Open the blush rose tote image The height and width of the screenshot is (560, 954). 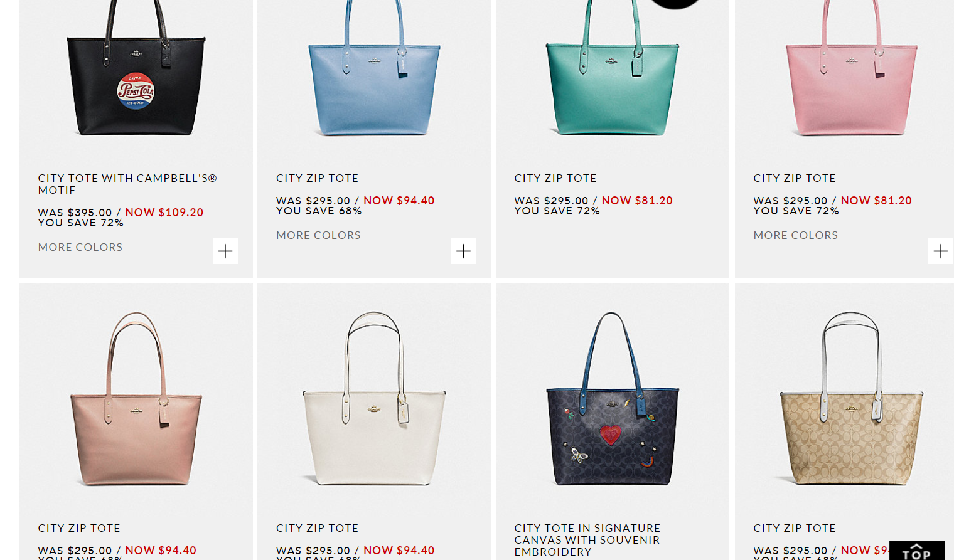pos(136,399)
